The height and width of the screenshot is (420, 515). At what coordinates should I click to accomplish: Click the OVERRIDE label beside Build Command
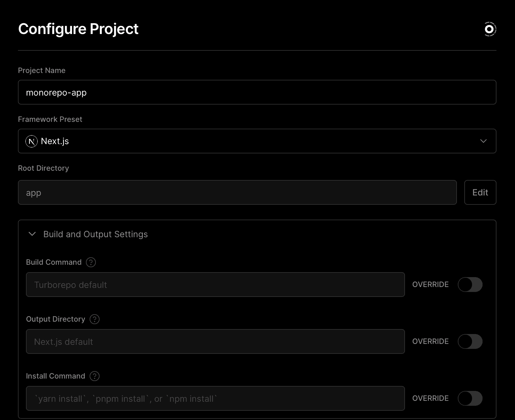[430, 285]
